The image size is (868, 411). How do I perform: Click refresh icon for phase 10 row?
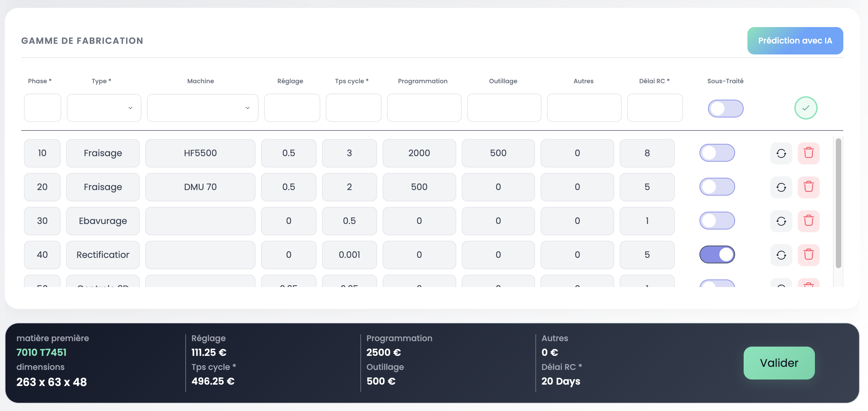[x=781, y=153]
